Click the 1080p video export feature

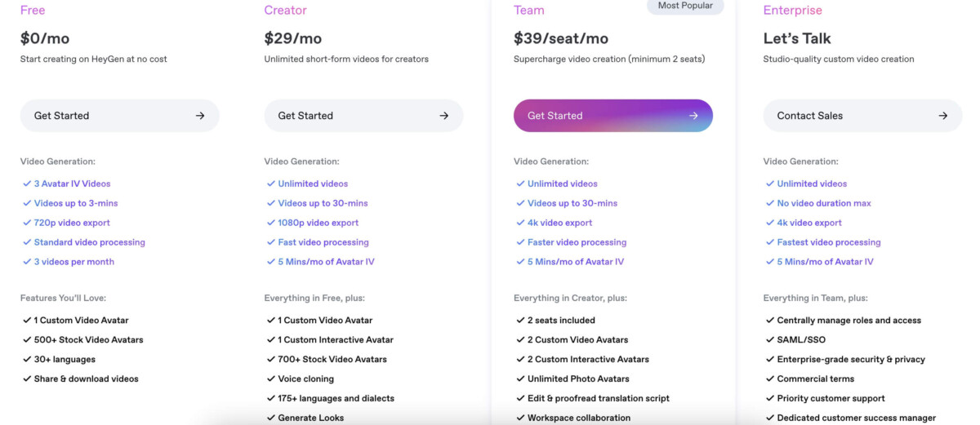(318, 223)
